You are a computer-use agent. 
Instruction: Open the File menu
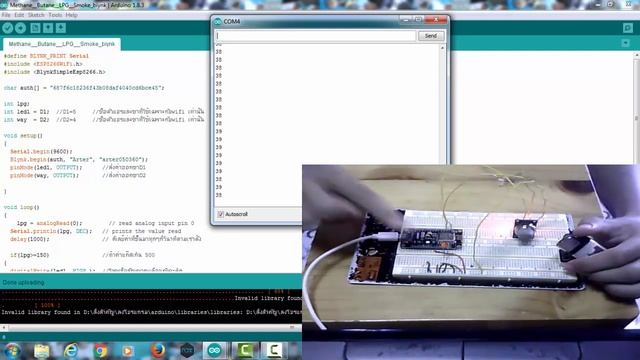pos(6,15)
